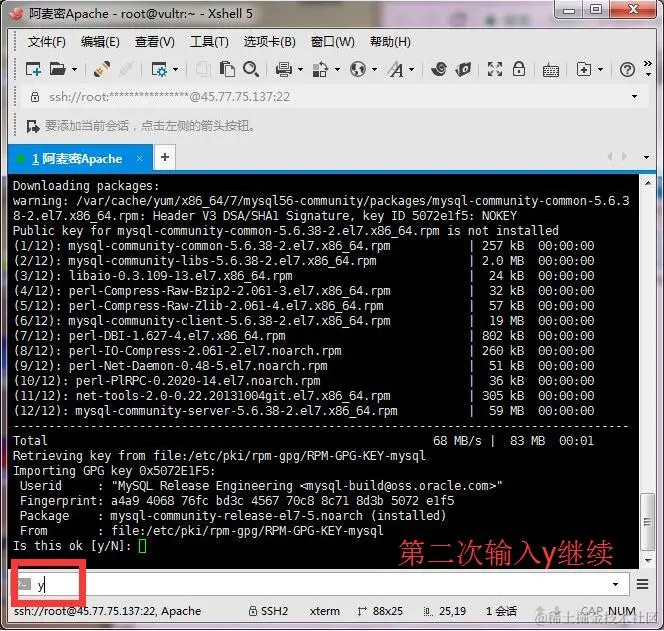
Task: Click the New session icon
Action: coord(33,69)
